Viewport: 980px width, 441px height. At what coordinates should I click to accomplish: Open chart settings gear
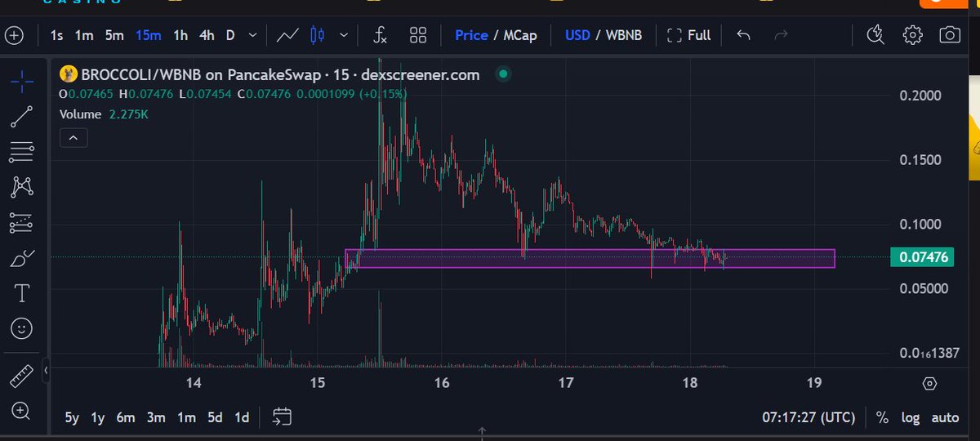point(912,35)
